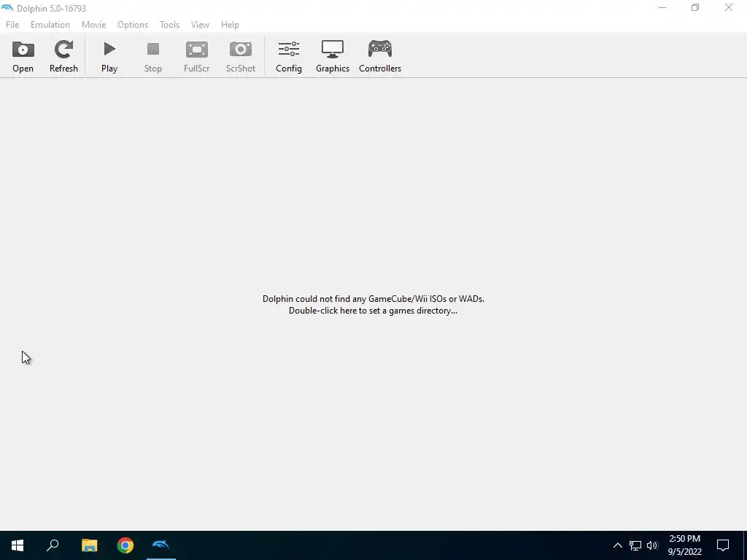This screenshot has height=560, width=747.
Task: Open the volume speaker tray icon
Action: 652,545
